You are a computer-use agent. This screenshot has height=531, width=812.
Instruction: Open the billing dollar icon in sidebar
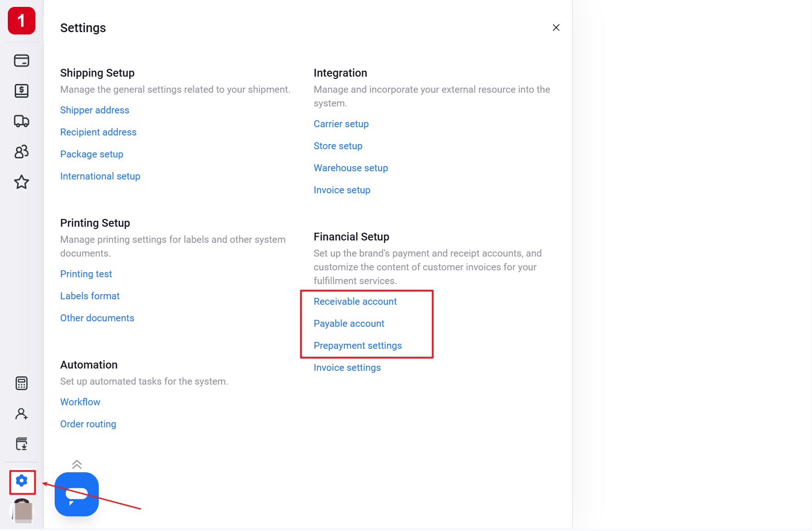pyautogui.click(x=22, y=91)
